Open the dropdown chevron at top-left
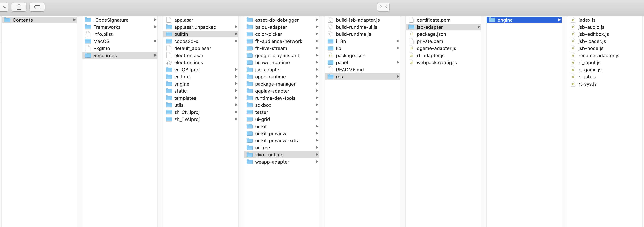Viewport: 644px width, 227px height. [5, 7]
